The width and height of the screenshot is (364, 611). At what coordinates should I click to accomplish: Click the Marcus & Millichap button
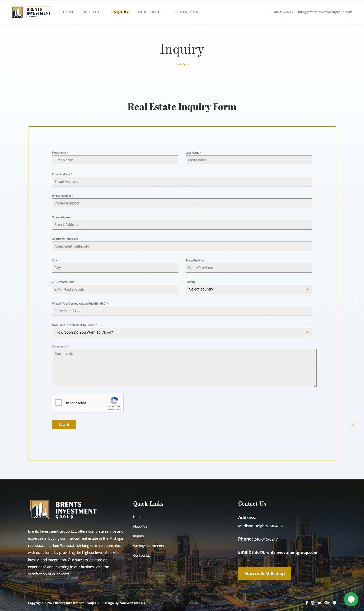tap(264, 573)
